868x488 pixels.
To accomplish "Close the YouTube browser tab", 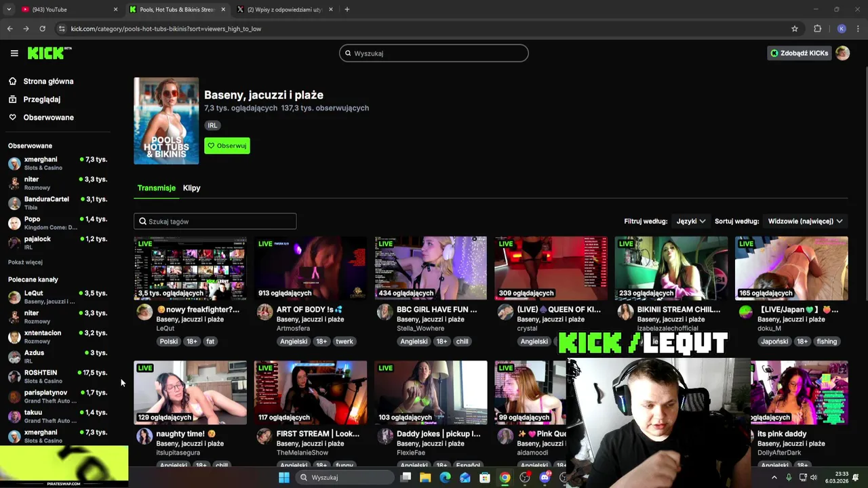I will point(115,9).
